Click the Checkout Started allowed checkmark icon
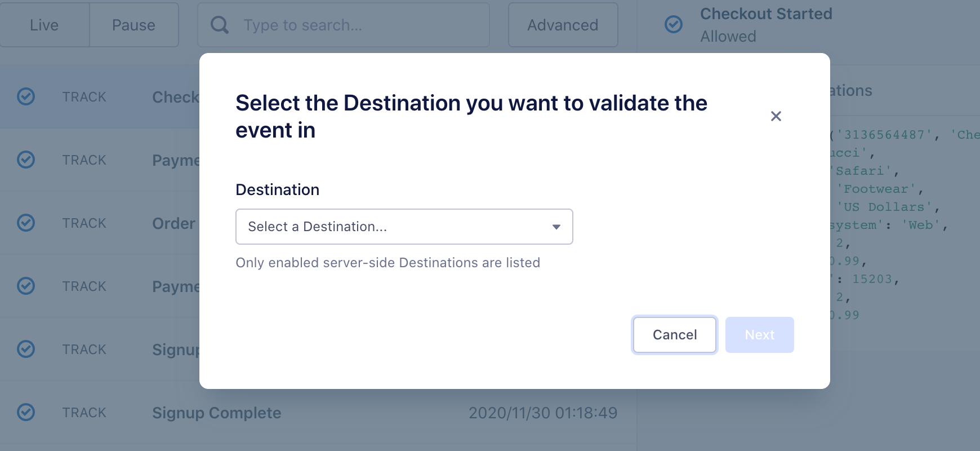The width and height of the screenshot is (980, 451). tap(674, 24)
